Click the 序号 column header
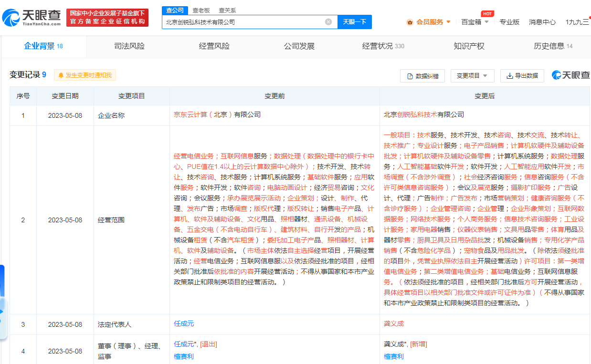This screenshot has width=591, height=364. coord(23,96)
